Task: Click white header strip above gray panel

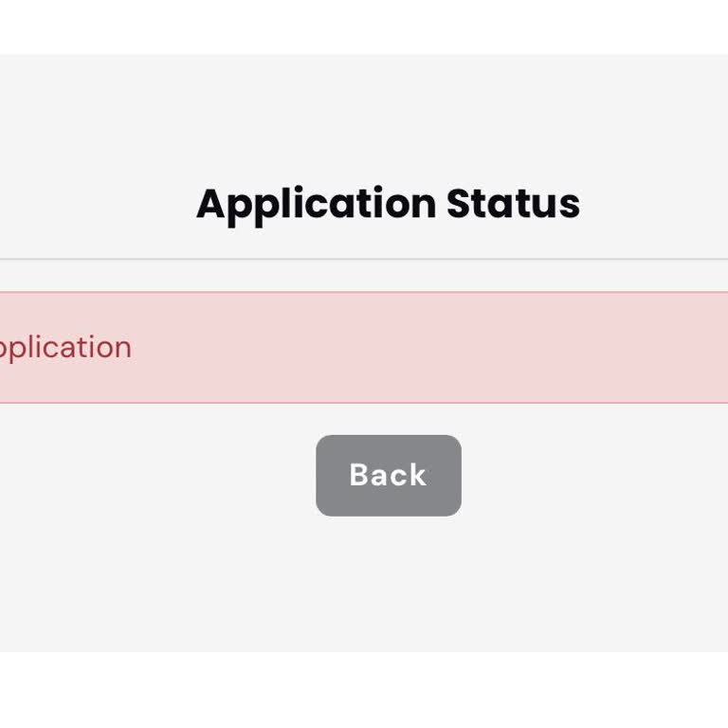Action: tap(364, 27)
